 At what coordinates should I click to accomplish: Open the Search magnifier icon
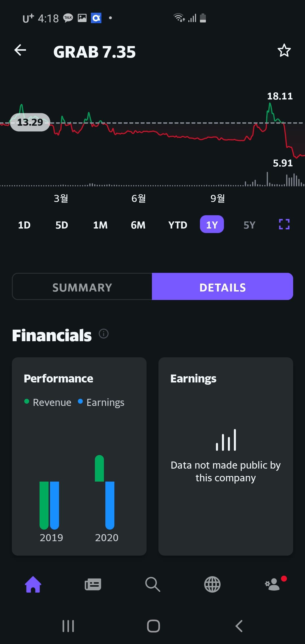(152, 584)
